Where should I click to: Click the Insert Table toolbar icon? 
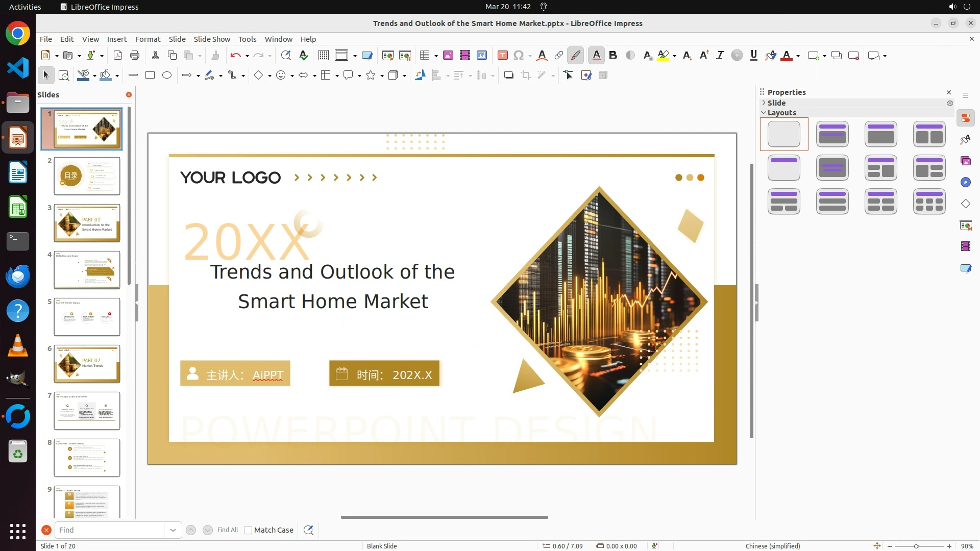coord(424,56)
